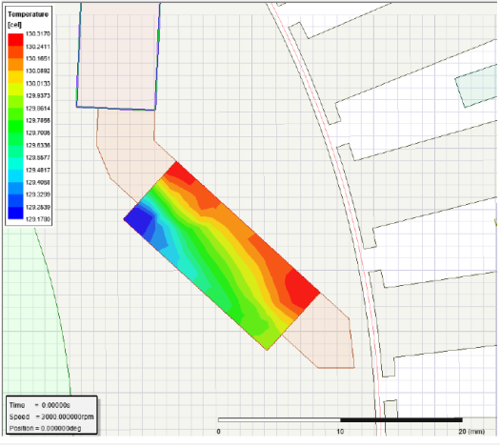Click the red hotspot in the magnet's lower-right corner

click(301, 286)
